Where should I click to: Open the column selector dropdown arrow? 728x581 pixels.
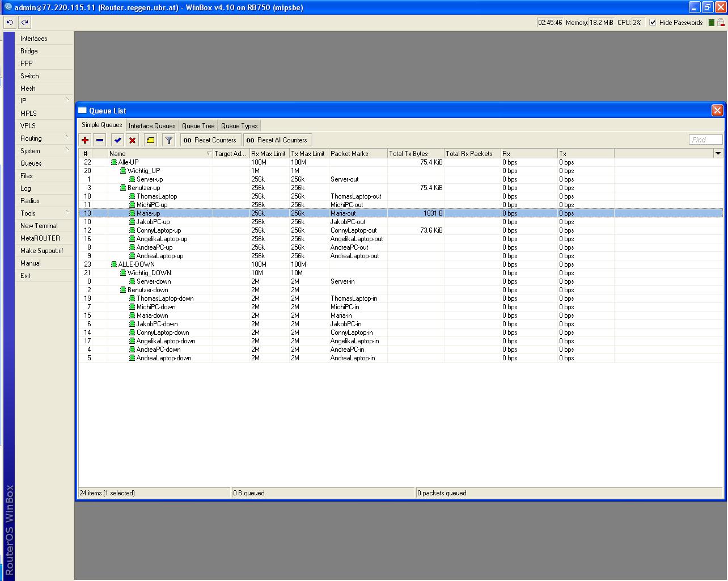point(718,153)
